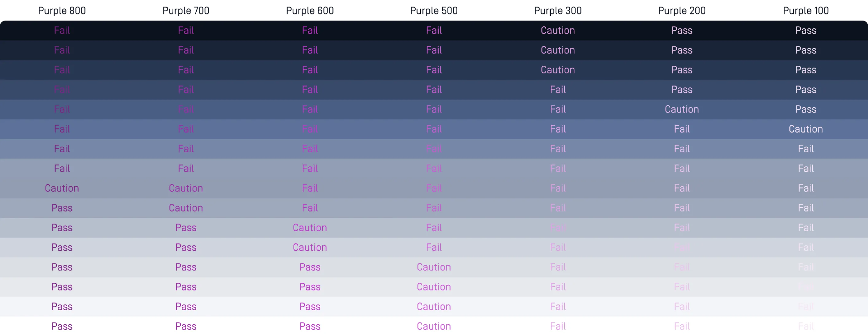Viewport: 868px width, 336px height.
Task: Select the Purple 700 column header
Action: 186,10
